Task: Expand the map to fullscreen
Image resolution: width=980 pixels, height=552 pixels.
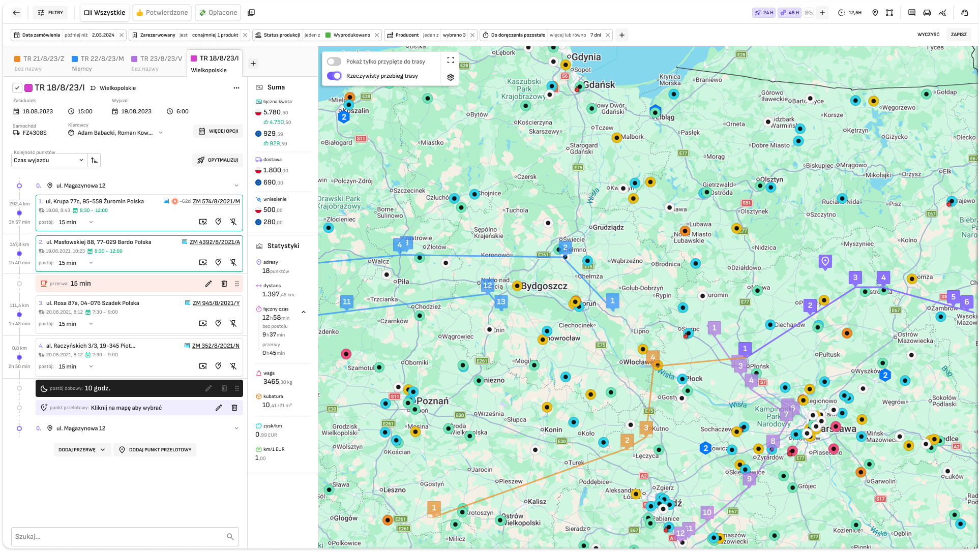Action: coord(451,60)
